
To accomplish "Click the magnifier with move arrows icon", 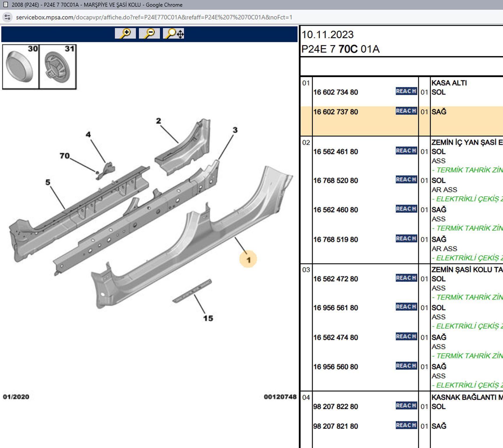I will pos(174,34).
